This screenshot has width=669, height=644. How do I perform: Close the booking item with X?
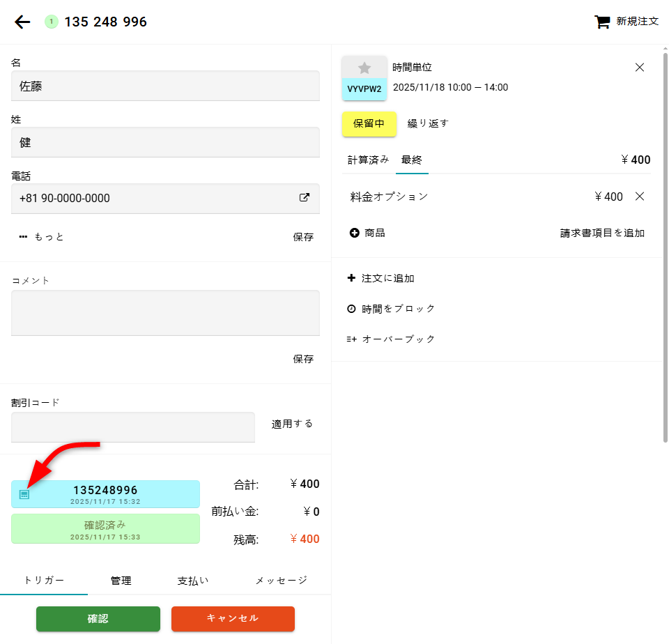point(640,68)
